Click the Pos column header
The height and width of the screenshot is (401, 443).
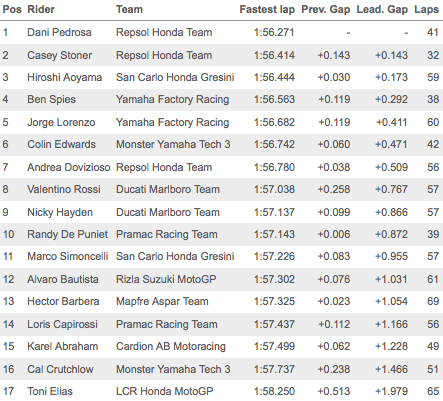pyautogui.click(x=12, y=10)
